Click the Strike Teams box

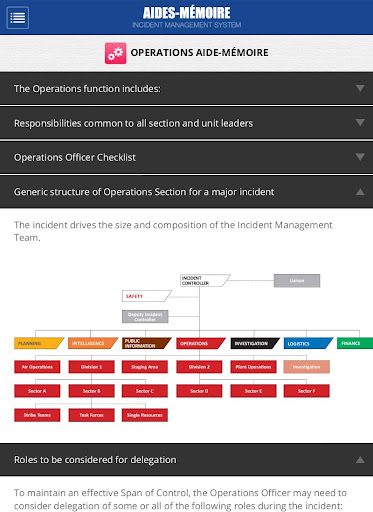point(37,415)
